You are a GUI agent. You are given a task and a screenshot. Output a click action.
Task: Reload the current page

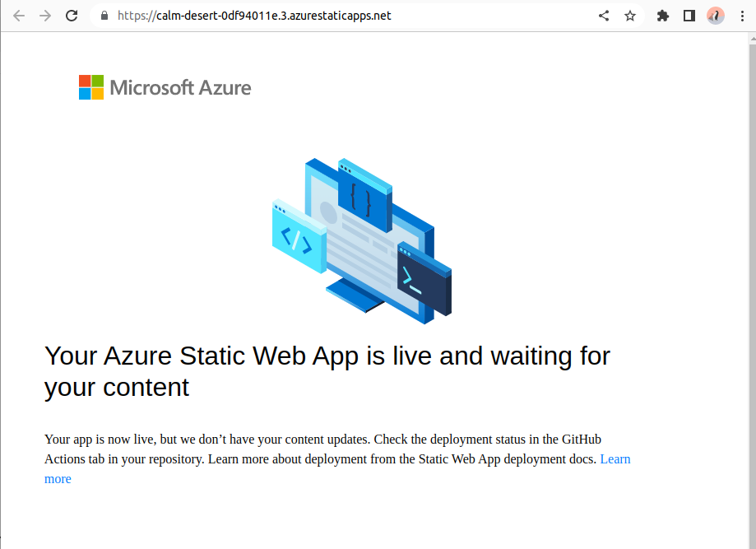[72, 16]
